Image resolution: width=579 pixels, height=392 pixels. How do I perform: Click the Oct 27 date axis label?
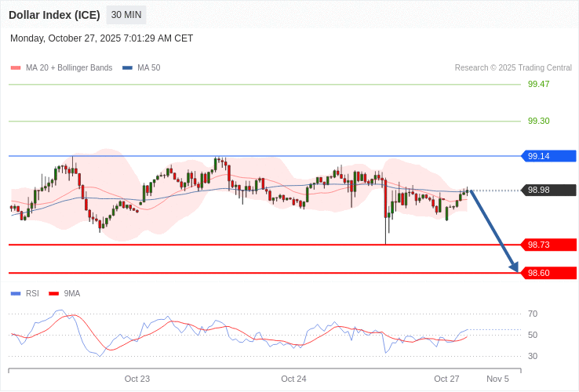pyautogui.click(x=446, y=379)
